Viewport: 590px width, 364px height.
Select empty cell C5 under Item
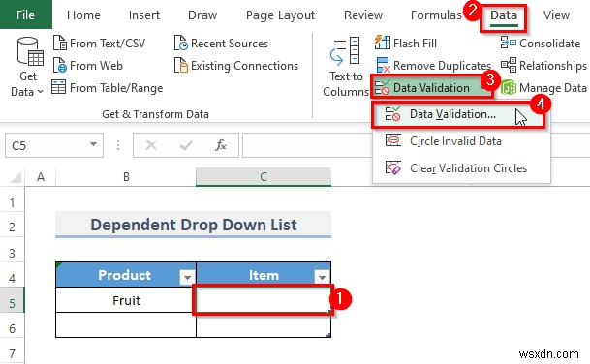(x=263, y=300)
